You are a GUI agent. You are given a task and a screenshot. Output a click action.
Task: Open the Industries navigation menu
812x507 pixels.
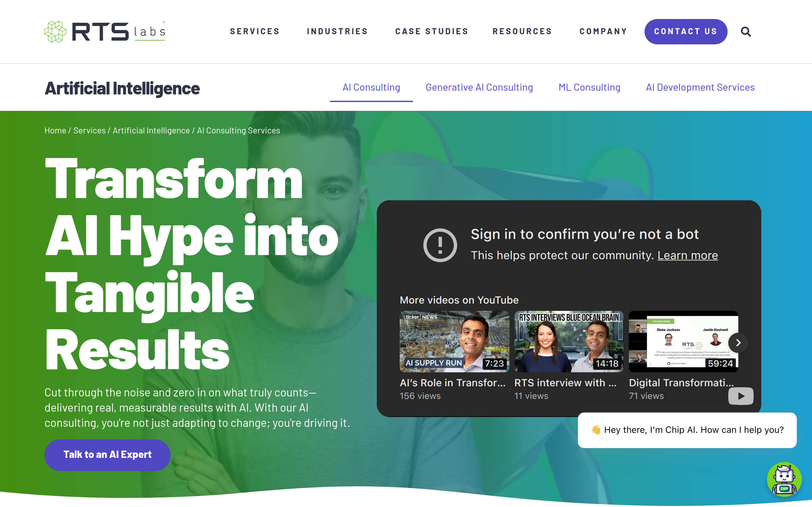point(337,31)
